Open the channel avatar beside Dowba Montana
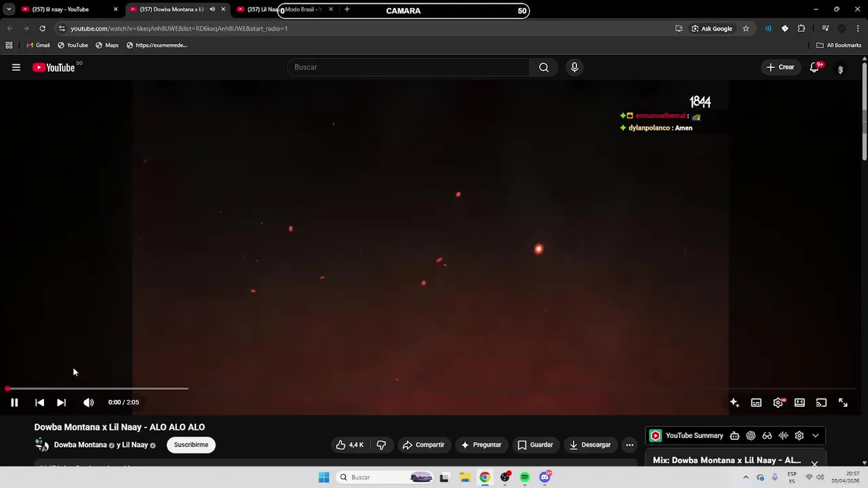Screen dimensions: 868x488 coord(41,445)
